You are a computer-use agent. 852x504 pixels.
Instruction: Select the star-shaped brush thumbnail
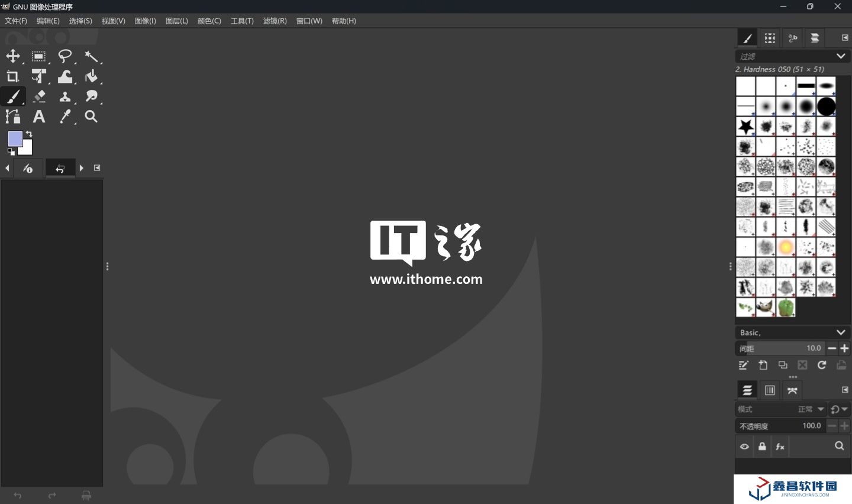(745, 126)
